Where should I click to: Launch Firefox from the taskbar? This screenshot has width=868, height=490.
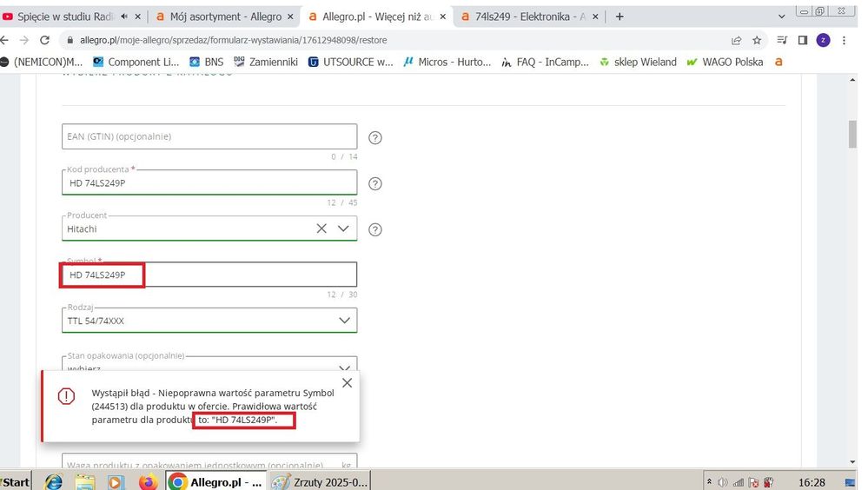(x=147, y=481)
